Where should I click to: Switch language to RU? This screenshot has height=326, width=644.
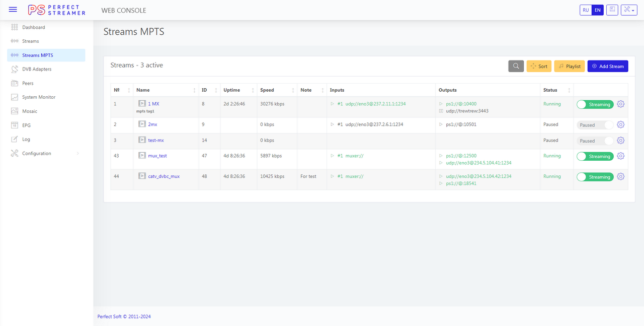click(x=586, y=10)
